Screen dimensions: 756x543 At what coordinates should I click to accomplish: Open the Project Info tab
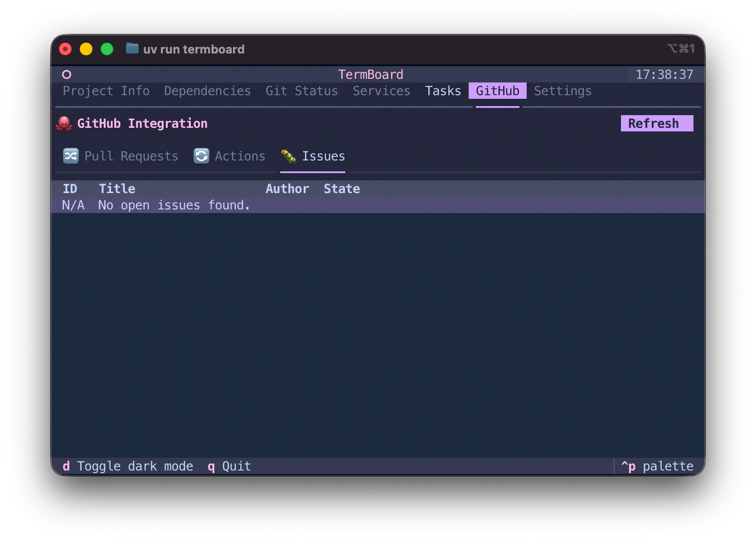point(106,91)
